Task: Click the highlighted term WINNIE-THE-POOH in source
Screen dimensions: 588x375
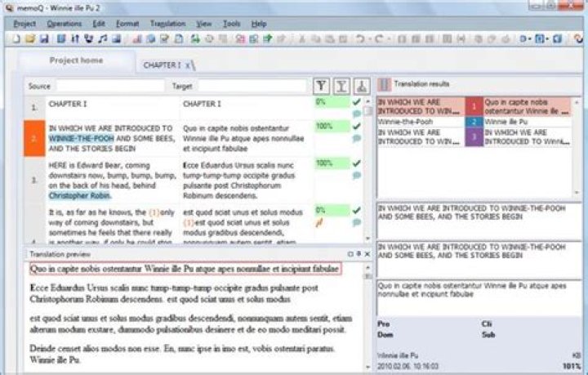Action: coord(82,138)
